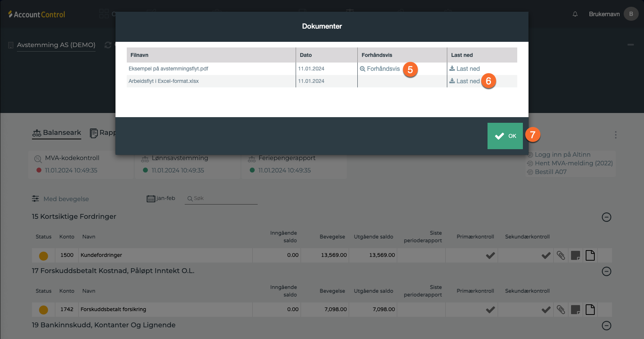The image size is (644, 339).
Task: Download the Arbeidsflyt Excel file
Action: click(465, 81)
